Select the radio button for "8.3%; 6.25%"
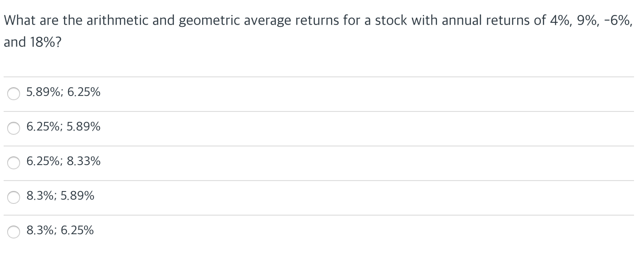Image resolution: width=644 pixels, height=262 pixels. pos(13,232)
